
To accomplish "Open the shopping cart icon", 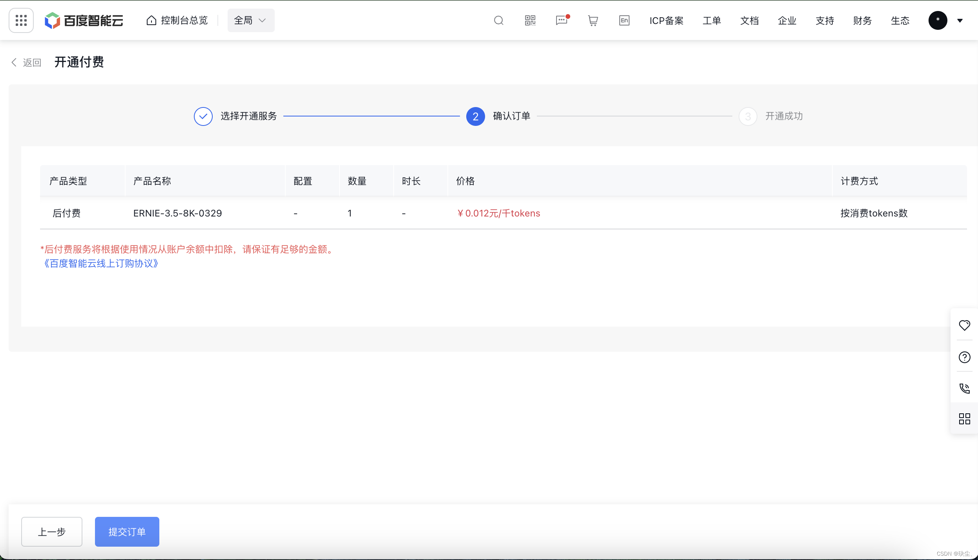I will [593, 20].
